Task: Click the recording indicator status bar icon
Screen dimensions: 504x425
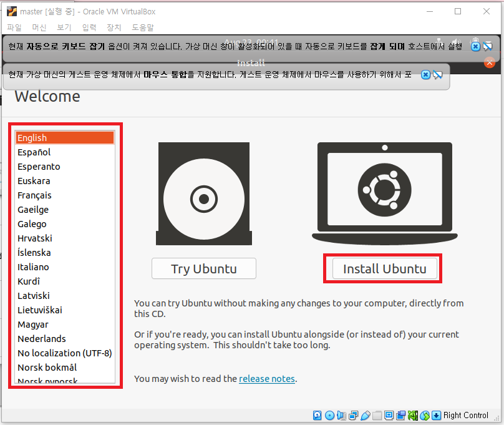Action: [x=401, y=416]
